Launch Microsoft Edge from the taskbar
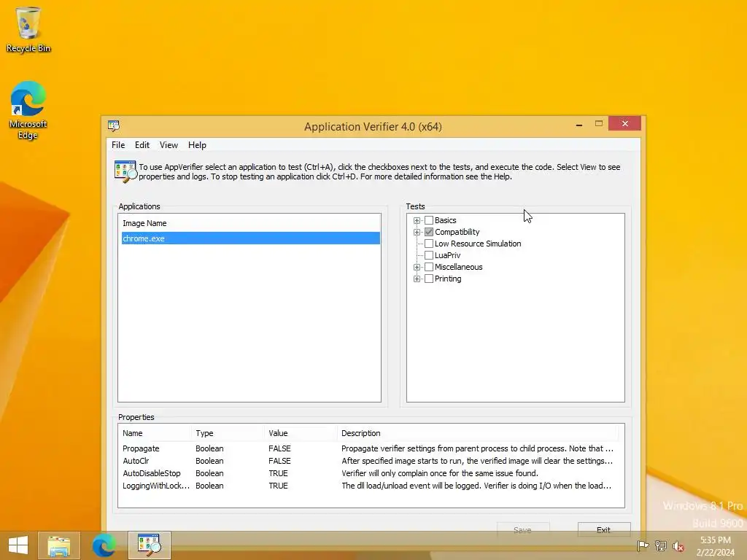 tap(104, 545)
